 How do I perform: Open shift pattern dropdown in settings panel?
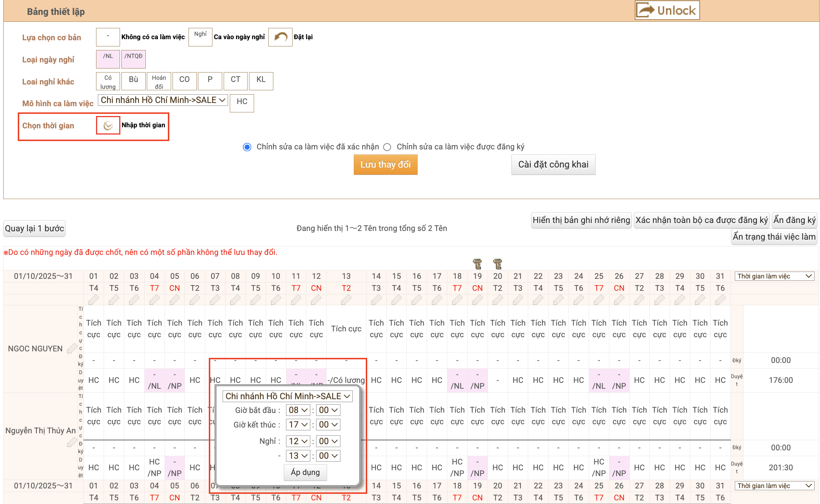click(163, 100)
